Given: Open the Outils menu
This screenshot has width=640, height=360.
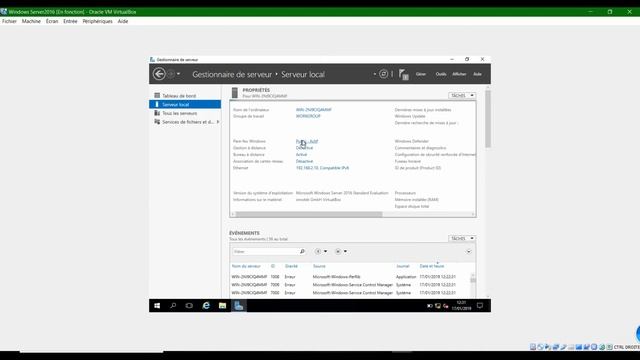Looking at the screenshot, I should point(441,74).
